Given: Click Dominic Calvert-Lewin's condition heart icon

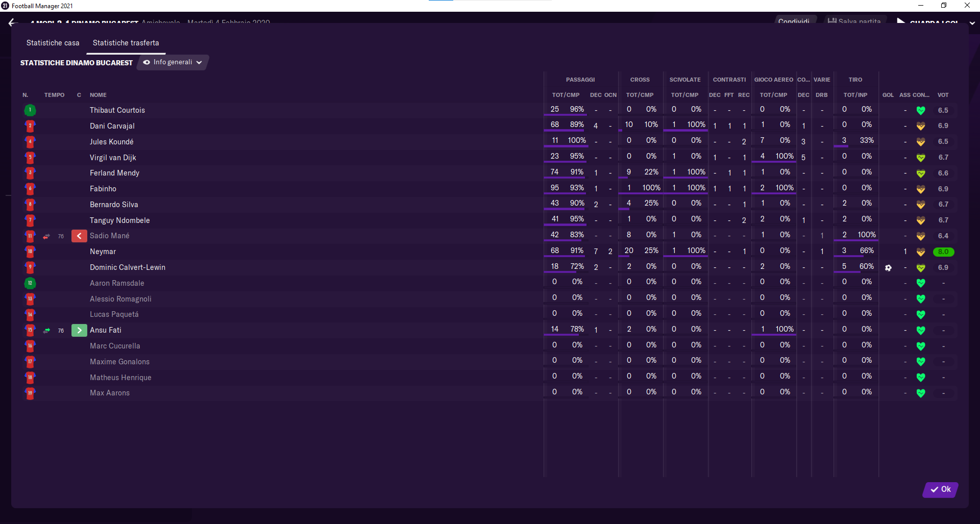Looking at the screenshot, I should tap(921, 268).
